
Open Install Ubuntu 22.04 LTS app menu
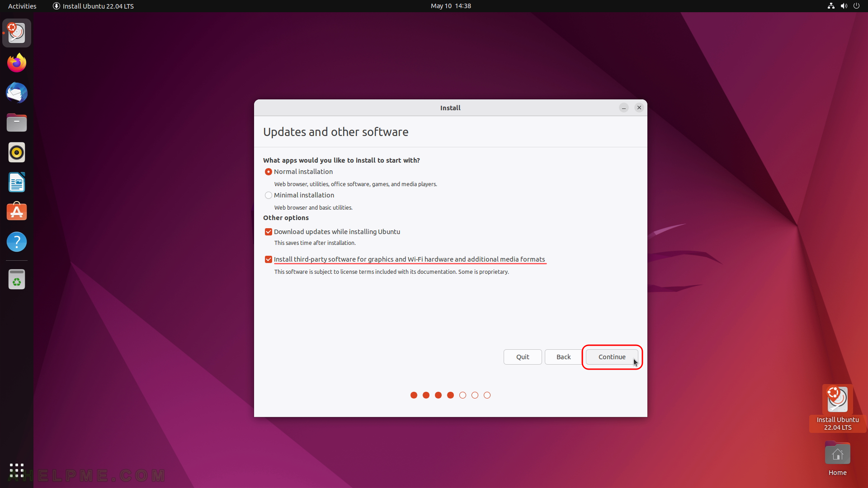pyautogui.click(x=93, y=6)
